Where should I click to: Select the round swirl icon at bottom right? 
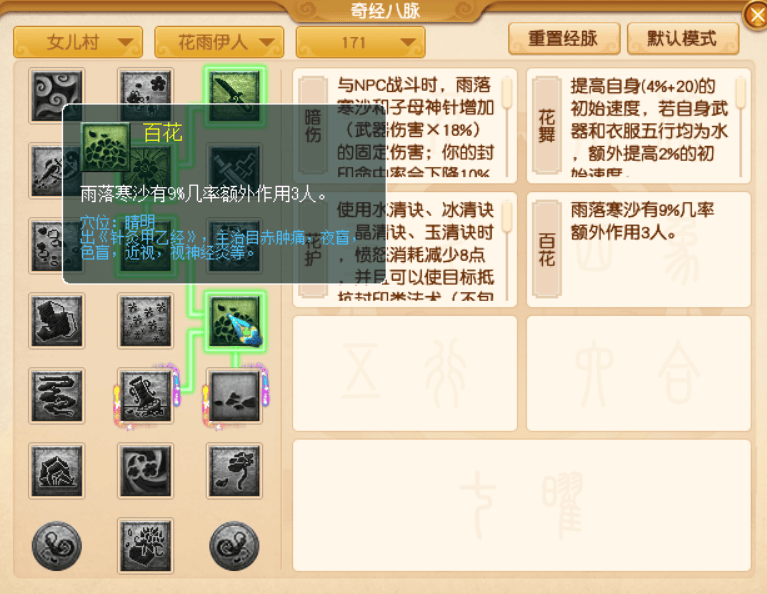tap(235, 546)
